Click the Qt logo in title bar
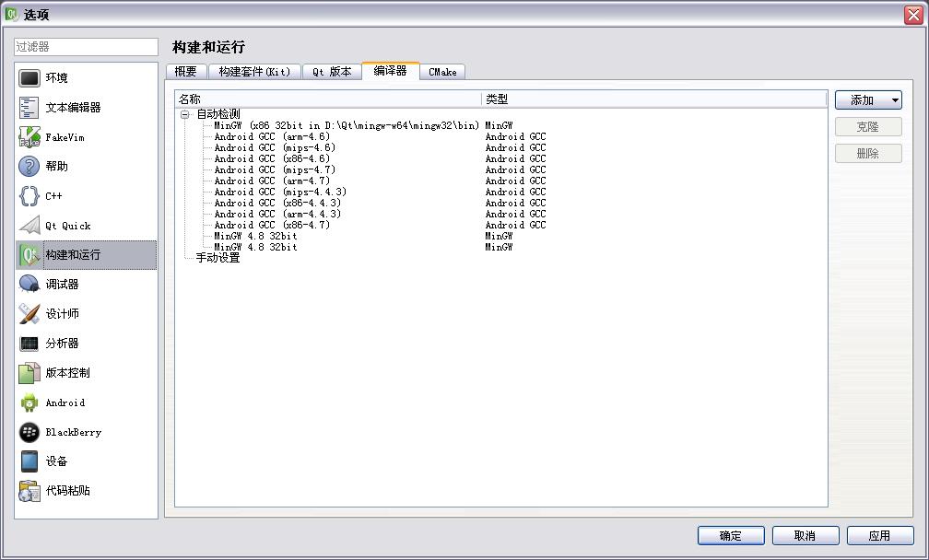Screen dimensions: 929x560 coord(12,14)
